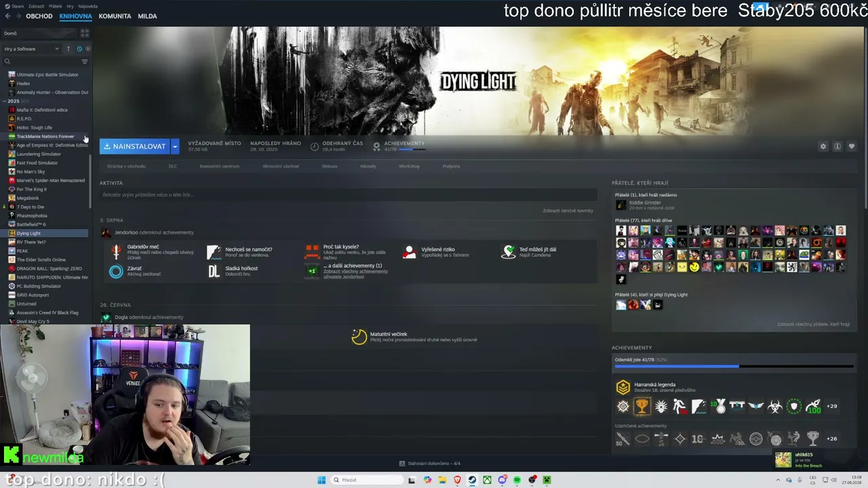Open the Věrnostní obchod link
Screen dimensions: 868x488
point(281,166)
